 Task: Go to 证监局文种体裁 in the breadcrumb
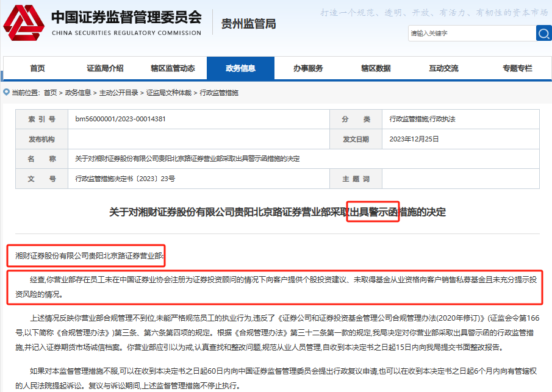(x=168, y=93)
